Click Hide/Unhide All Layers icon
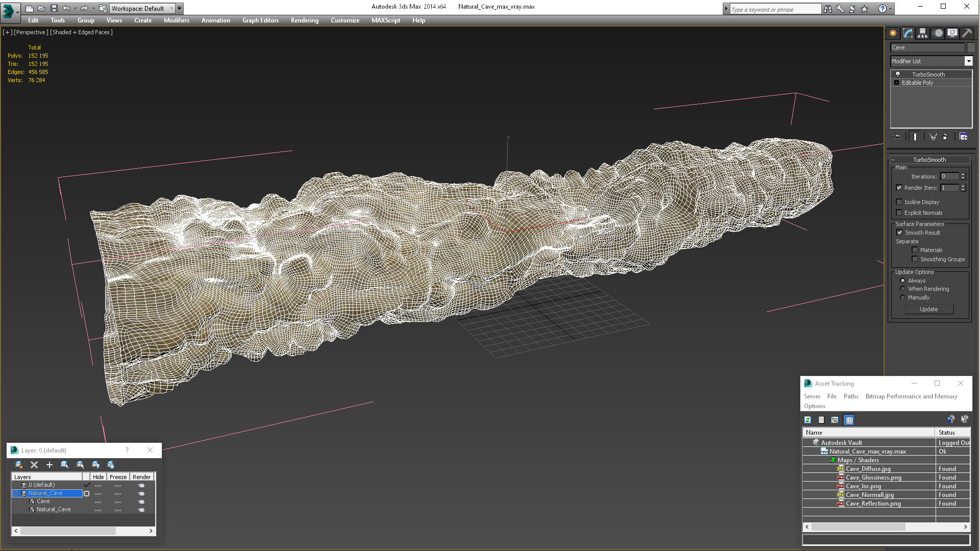The width and height of the screenshot is (980, 551). pyautogui.click(x=95, y=465)
